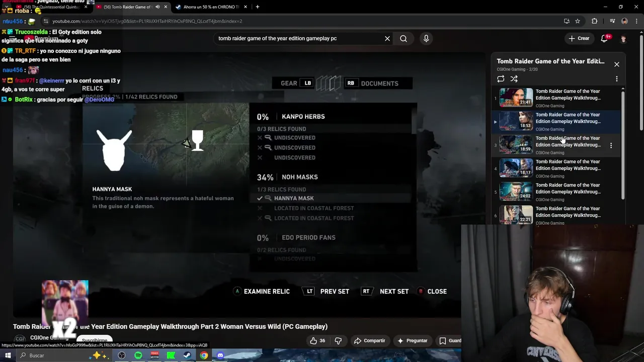Close the Tomb Raider browser tab
This screenshot has height=362, width=644.
pyautogui.click(x=166, y=7)
